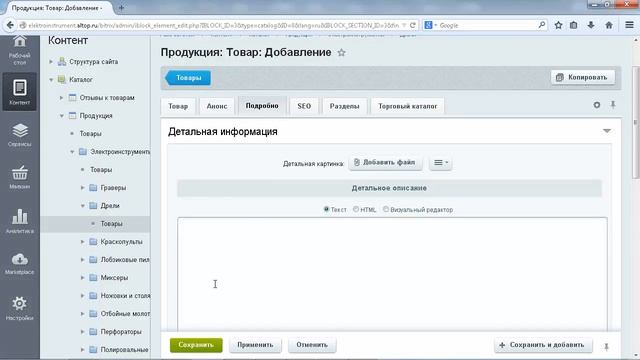Expand the Миксеры folder
This screenshot has height=360, width=640.
[82, 278]
